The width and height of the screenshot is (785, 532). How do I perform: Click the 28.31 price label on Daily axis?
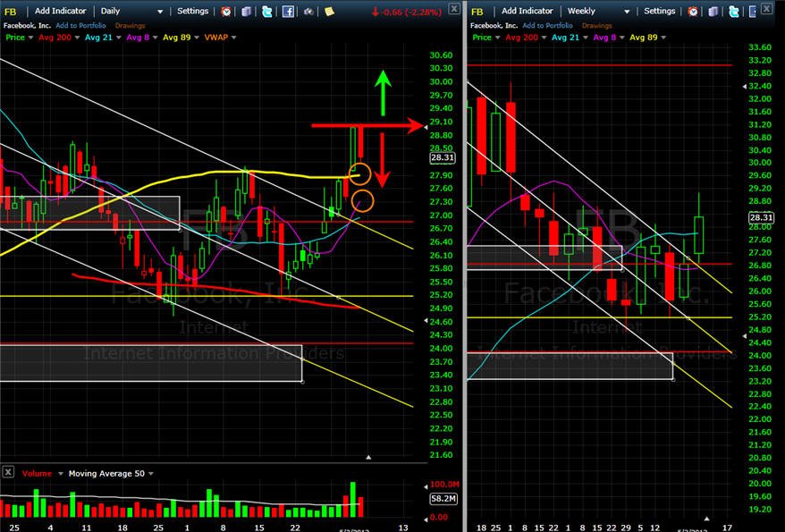click(443, 157)
